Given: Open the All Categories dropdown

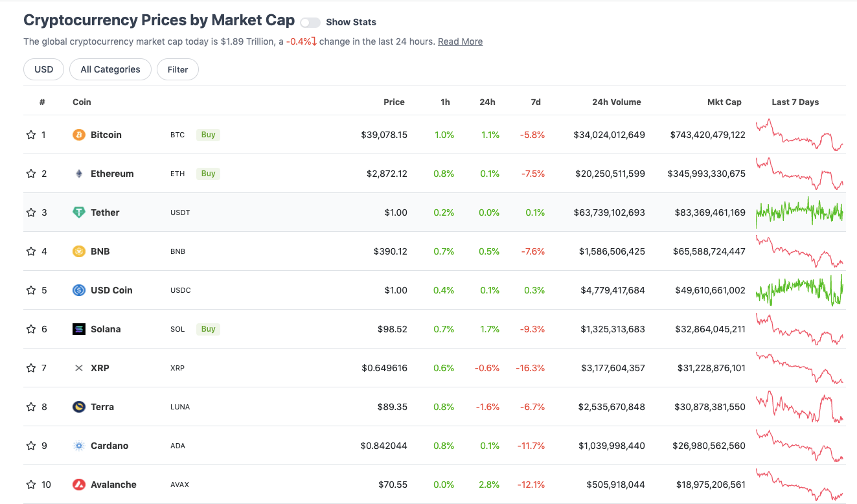Looking at the screenshot, I should click(x=110, y=69).
